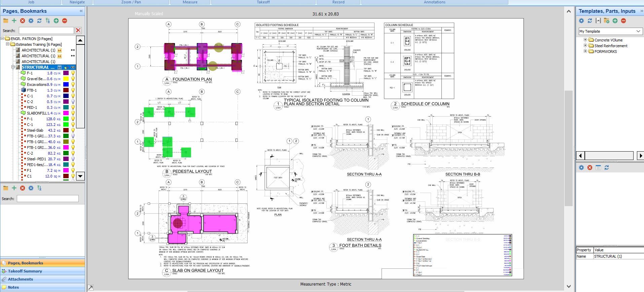Show the hidden Steel-PED1 takeoff via bulb

(x=73, y=159)
